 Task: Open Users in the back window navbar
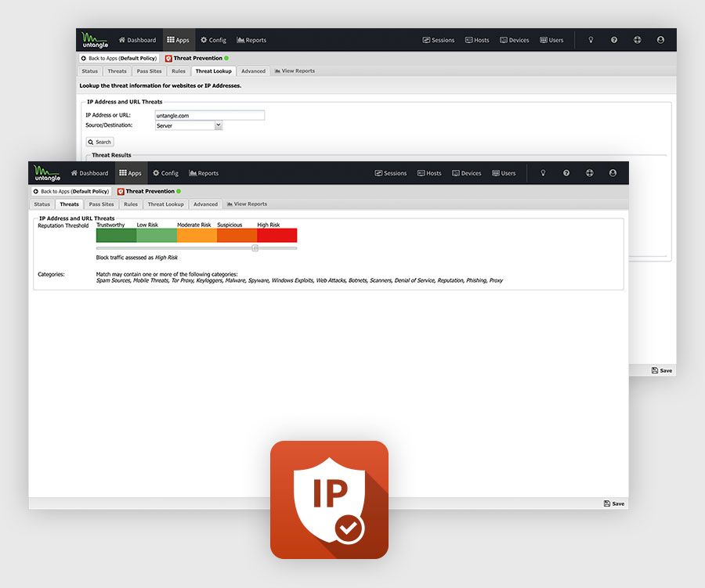(551, 40)
